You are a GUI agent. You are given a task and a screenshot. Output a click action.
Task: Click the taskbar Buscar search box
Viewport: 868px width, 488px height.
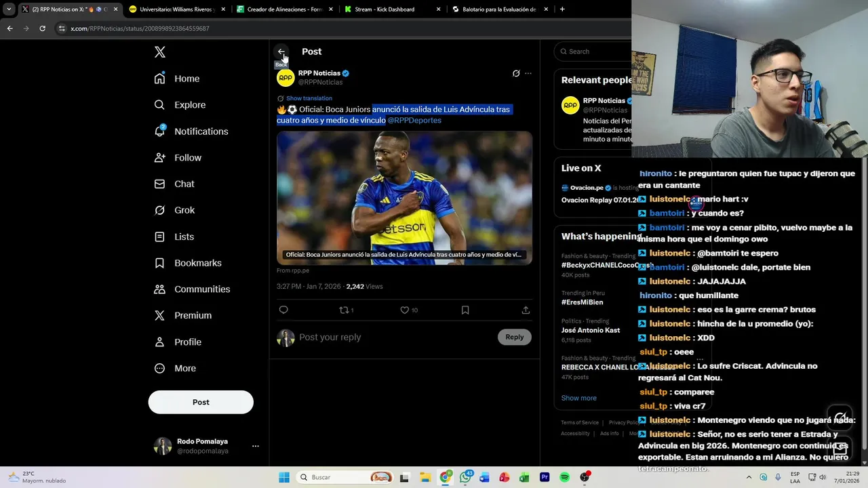344,477
